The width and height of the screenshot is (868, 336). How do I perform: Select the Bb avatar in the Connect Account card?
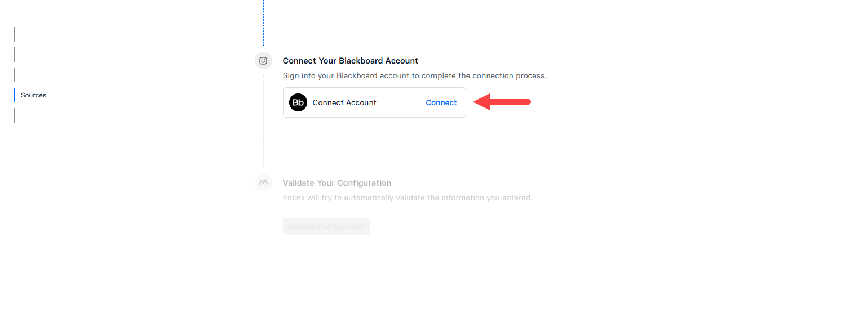[298, 102]
